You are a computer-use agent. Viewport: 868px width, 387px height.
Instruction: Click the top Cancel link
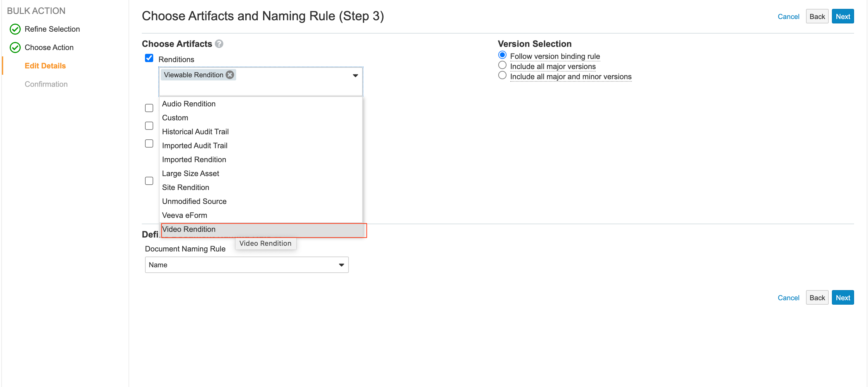tap(788, 16)
